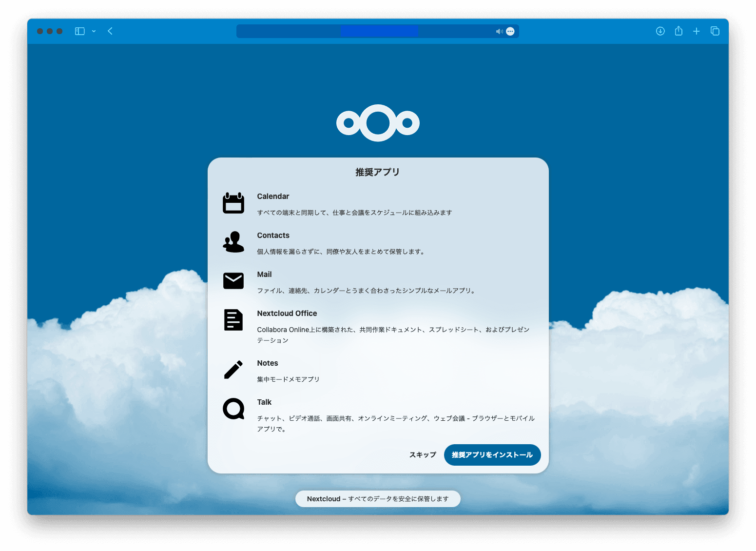Mute the tab audio in the address bar
The height and width of the screenshot is (551, 756).
point(499,31)
